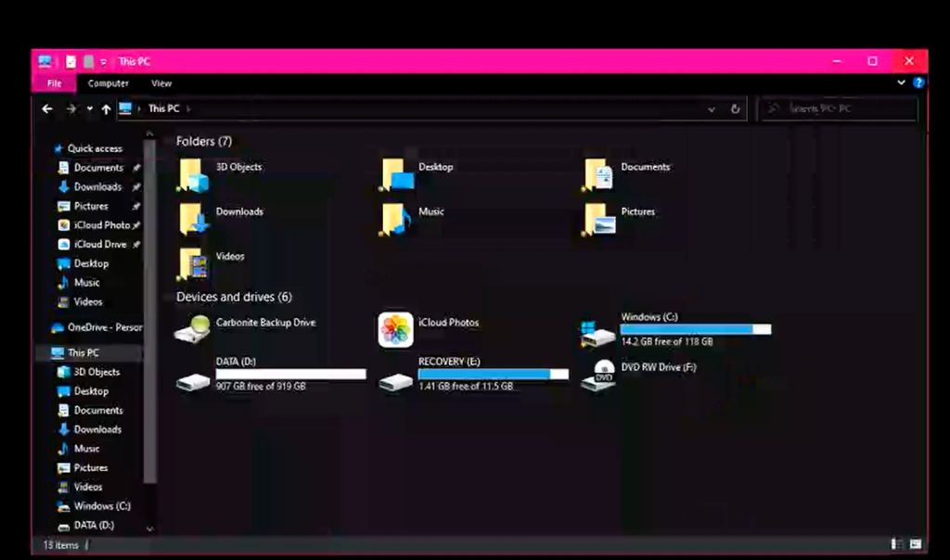Switch to the View ribbon tab
This screenshot has height=560, width=950.
point(161,83)
